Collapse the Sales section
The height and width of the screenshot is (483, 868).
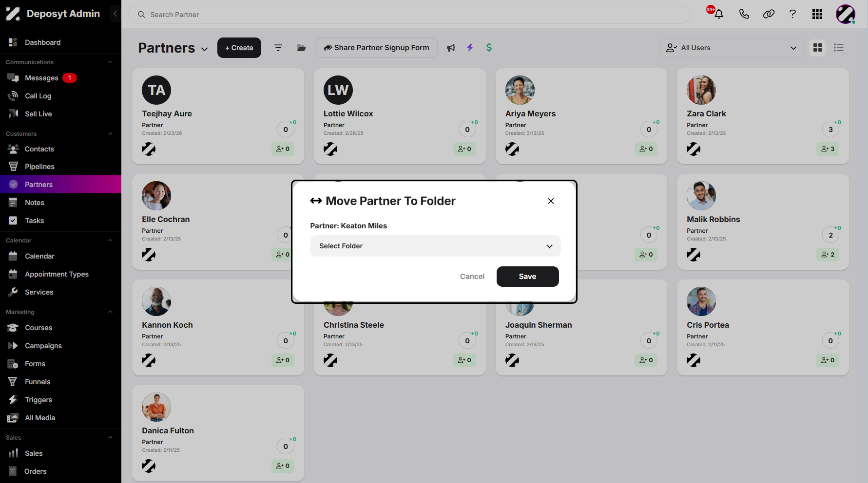click(110, 438)
